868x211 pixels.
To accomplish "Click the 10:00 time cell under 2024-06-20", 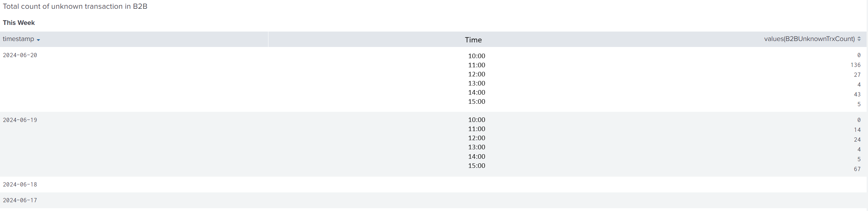I will [x=476, y=56].
